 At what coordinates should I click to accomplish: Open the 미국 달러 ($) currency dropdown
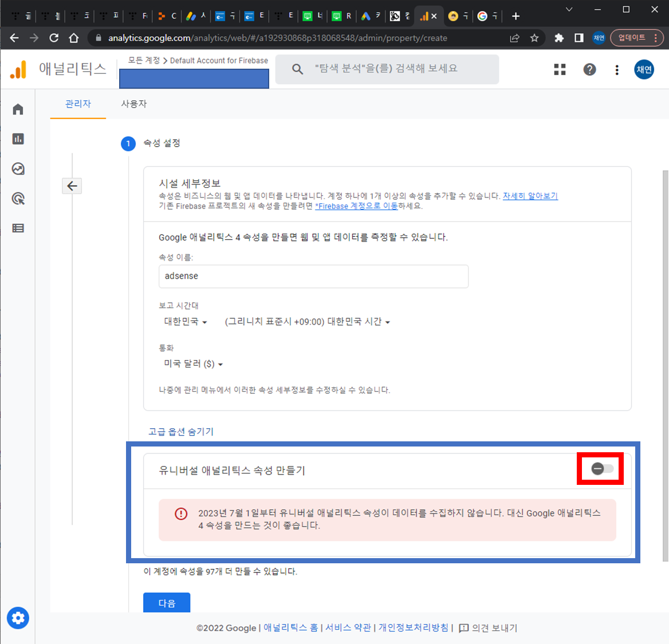[x=193, y=364]
